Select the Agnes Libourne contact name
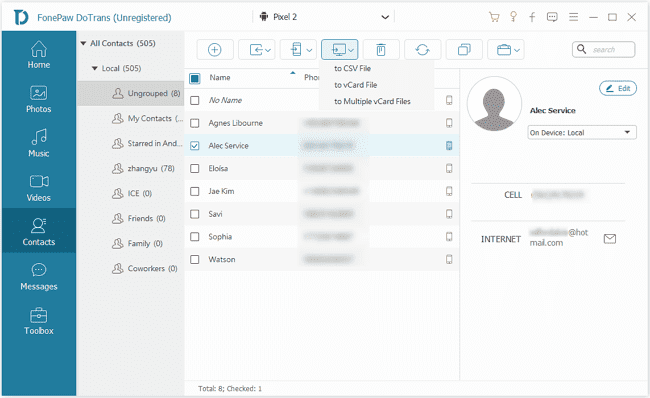The width and height of the screenshot is (650, 398). 235,123
